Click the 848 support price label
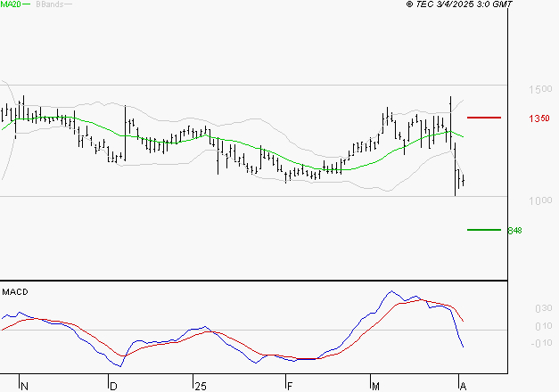The width and height of the screenshot is (559, 392). 514,231
